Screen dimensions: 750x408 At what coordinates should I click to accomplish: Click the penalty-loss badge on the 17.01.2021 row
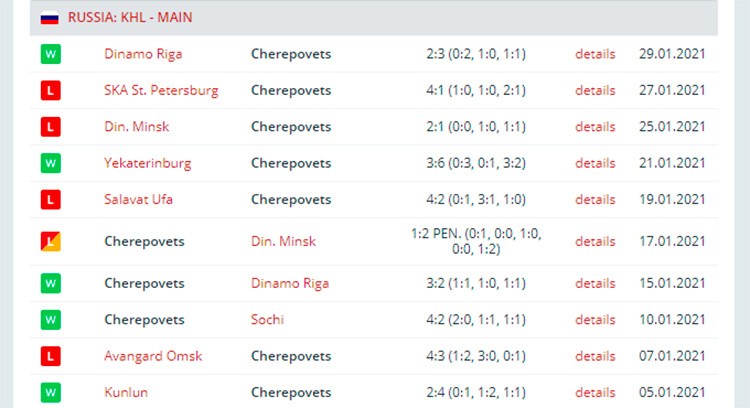click(x=51, y=242)
